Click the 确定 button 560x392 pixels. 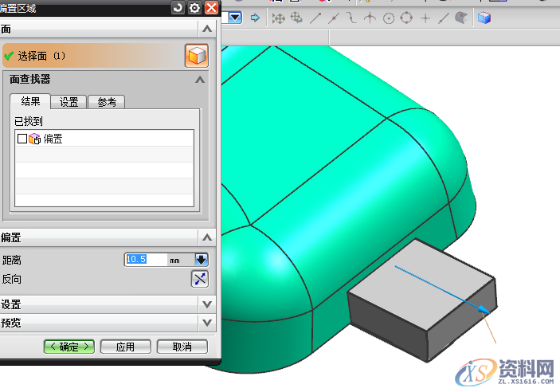click(69, 347)
